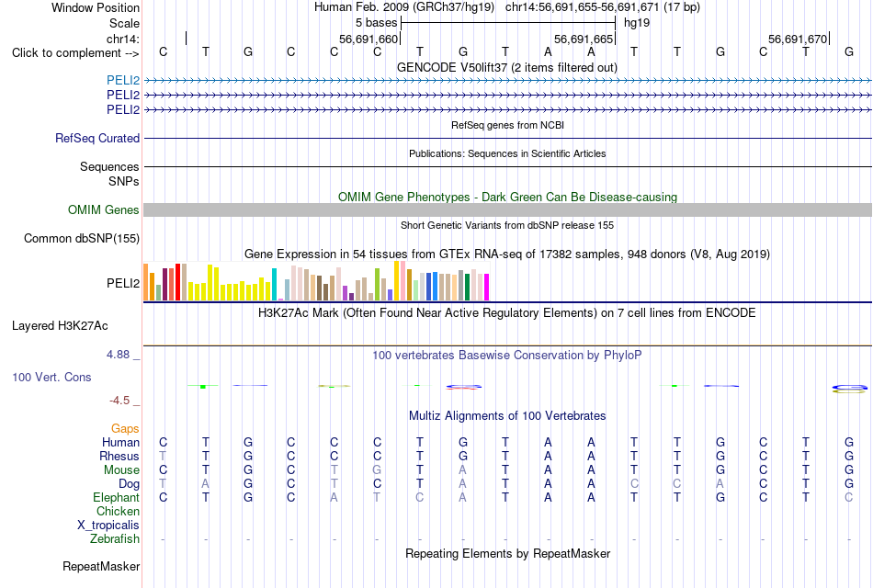The width and height of the screenshot is (873, 588).
Task: Select the 'X_tropicalis' alignment row label
Action: pos(108,526)
